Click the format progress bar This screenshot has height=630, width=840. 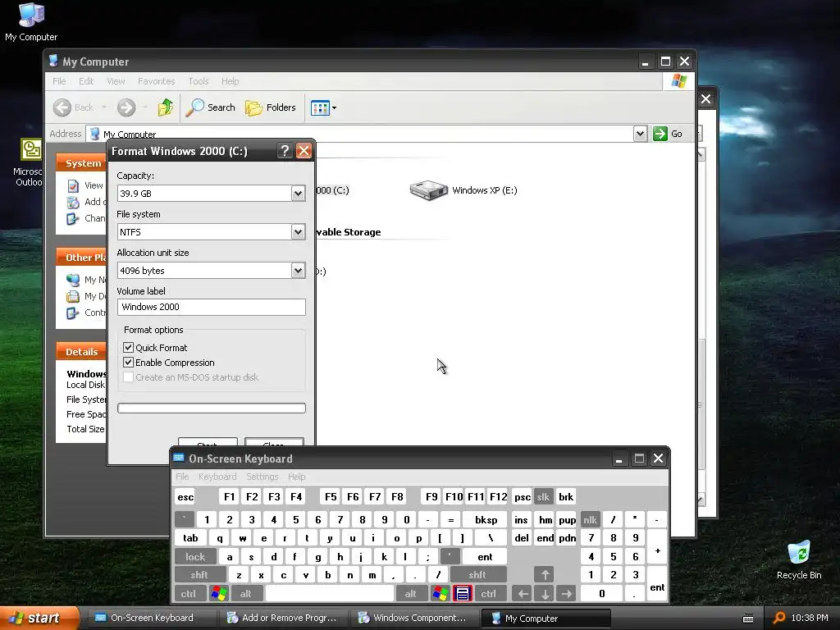[x=212, y=409]
